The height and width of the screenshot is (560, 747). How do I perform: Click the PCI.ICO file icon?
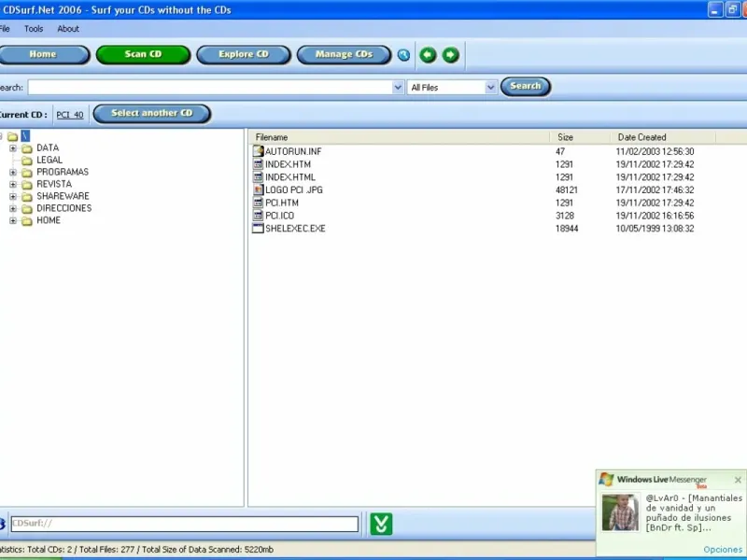(258, 216)
